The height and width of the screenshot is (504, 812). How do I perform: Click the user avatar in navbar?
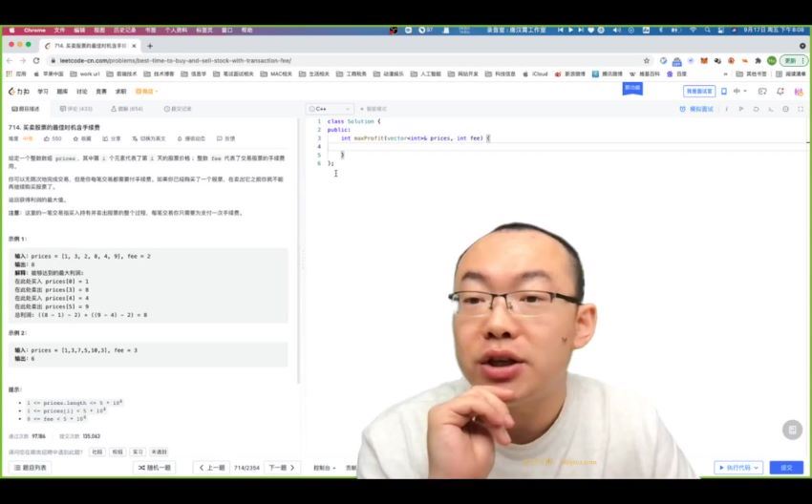click(x=799, y=92)
